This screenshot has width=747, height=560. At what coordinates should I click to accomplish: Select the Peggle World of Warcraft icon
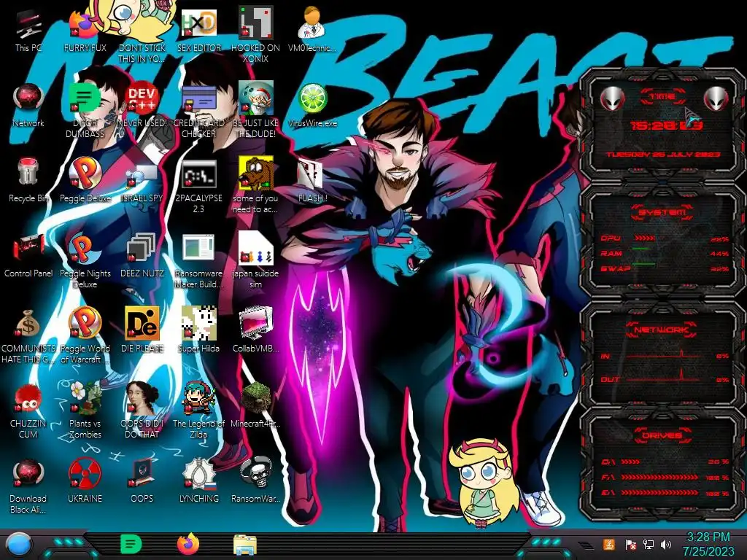(x=85, y=335)
